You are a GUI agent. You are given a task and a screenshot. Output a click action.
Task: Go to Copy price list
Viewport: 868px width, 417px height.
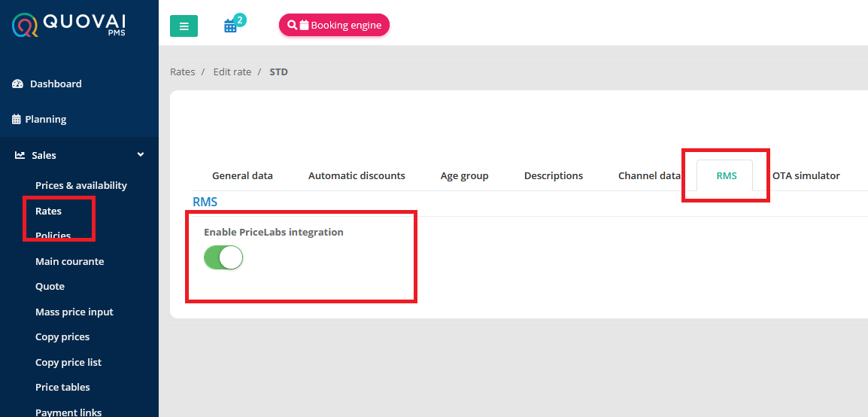[x=68, y=362]
